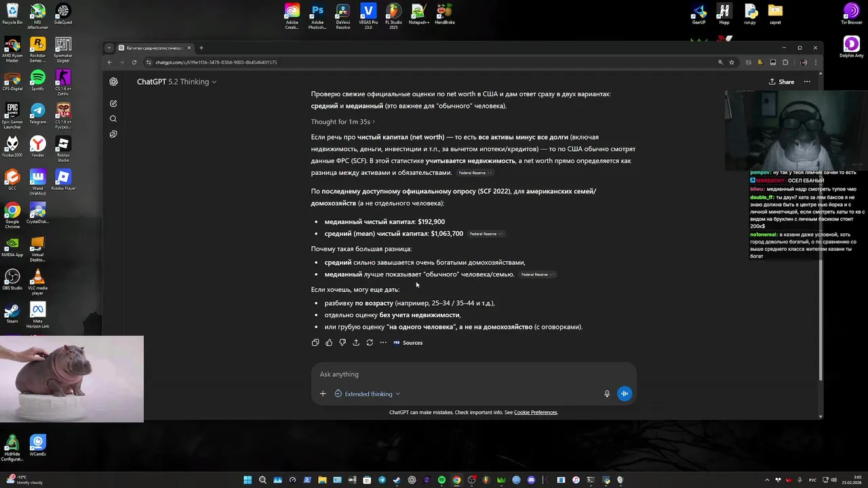Viewport: 868px width, 488px height.
Task: Regenerate the response
Action: (370, 343)
